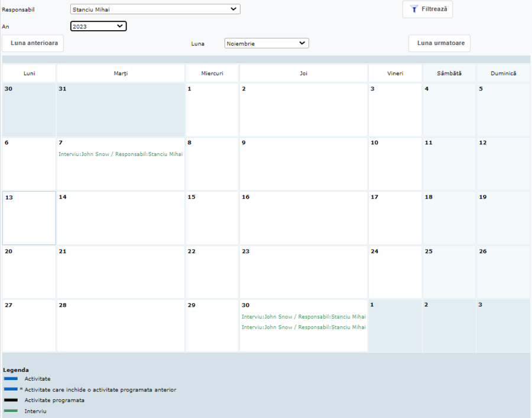Open second interview on November 30
This screenshot has width=532, height=418.
point(303,327)
